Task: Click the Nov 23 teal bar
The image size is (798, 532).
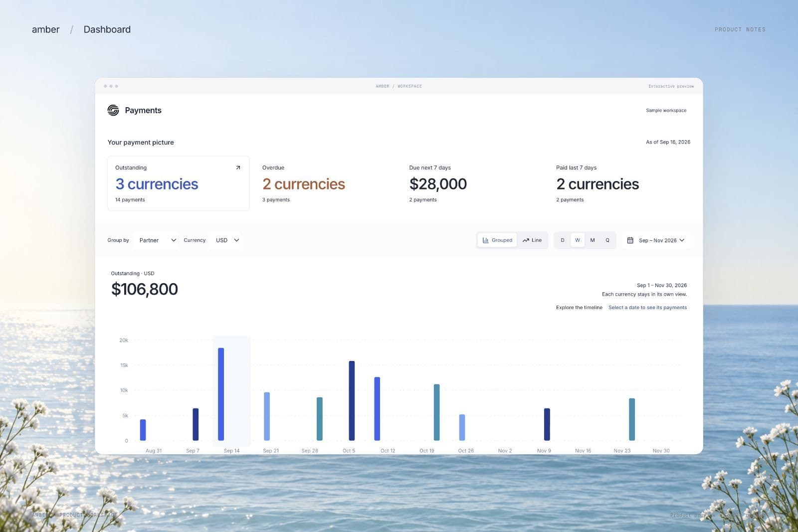Action: pos(632,419)
